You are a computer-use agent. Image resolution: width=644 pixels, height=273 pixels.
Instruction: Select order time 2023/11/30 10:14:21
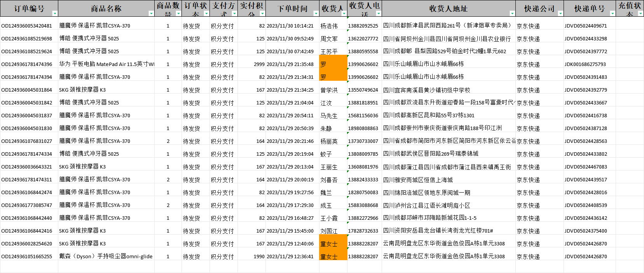290,26
